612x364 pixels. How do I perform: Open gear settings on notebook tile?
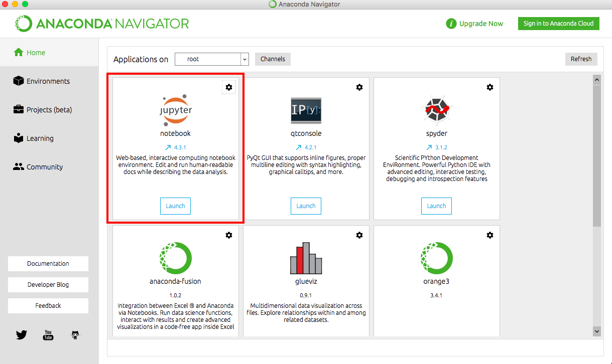(x=229, y=87)
